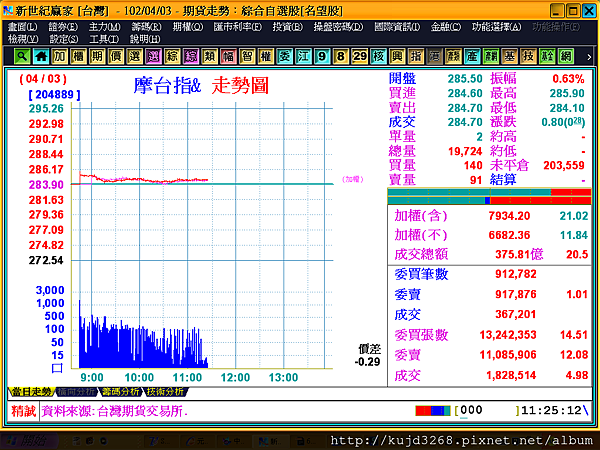This screenshot has height=450, width=600.
Task: Open the 金融(C) menu
Action: [446, 27]
